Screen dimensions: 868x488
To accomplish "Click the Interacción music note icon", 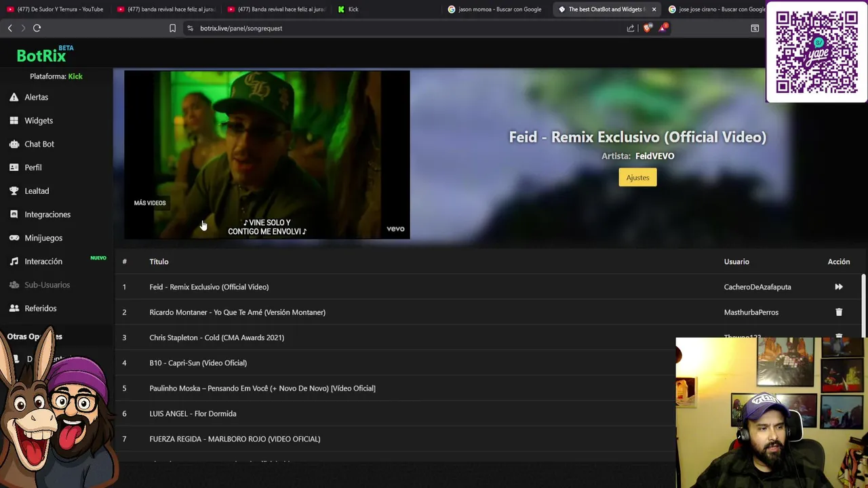I will click(x=14, y=261).
